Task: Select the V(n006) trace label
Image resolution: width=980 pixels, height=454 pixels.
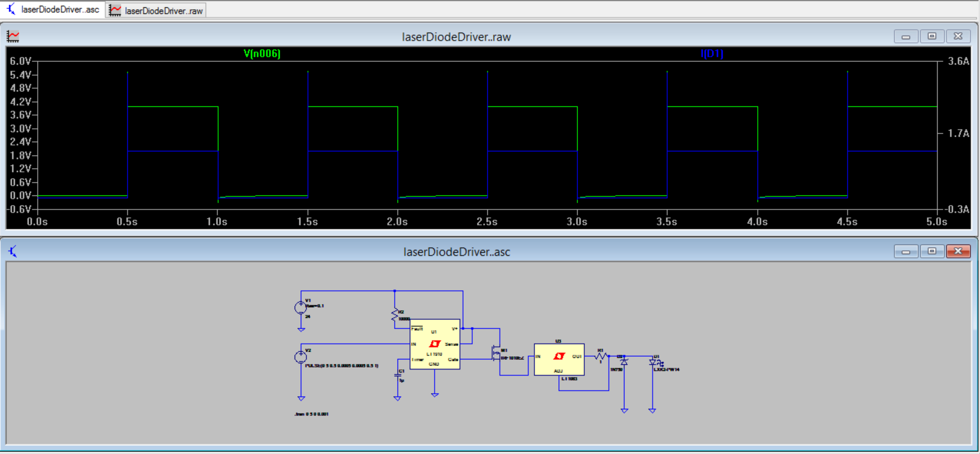Action: pyautogui.click(x=262, y=53)
